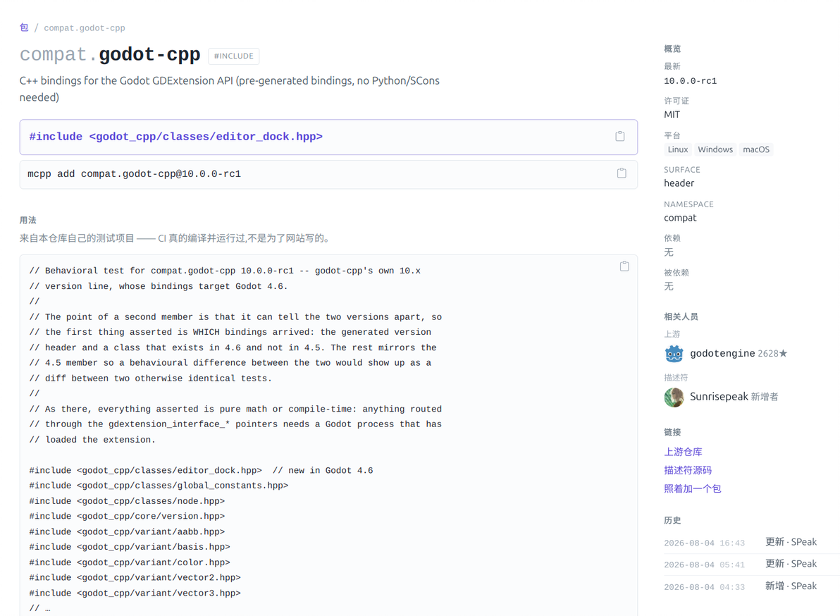
Task: Copy the usage code sample
Action: [x=624, y=266]
